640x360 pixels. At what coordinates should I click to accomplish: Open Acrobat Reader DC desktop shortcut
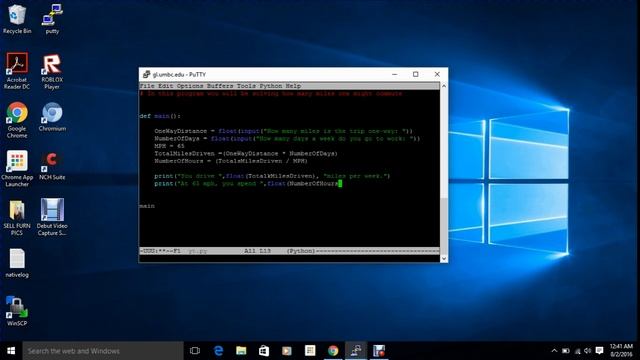[17, 70]
